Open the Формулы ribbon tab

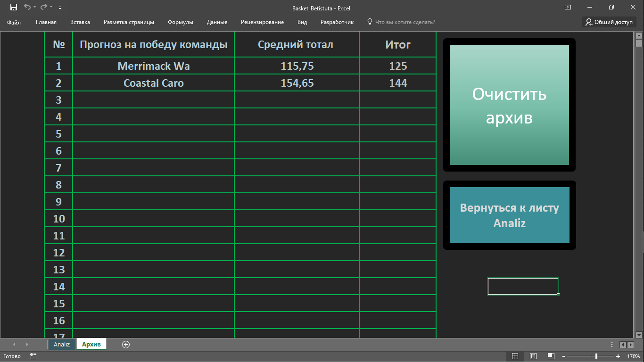[181, 22]
